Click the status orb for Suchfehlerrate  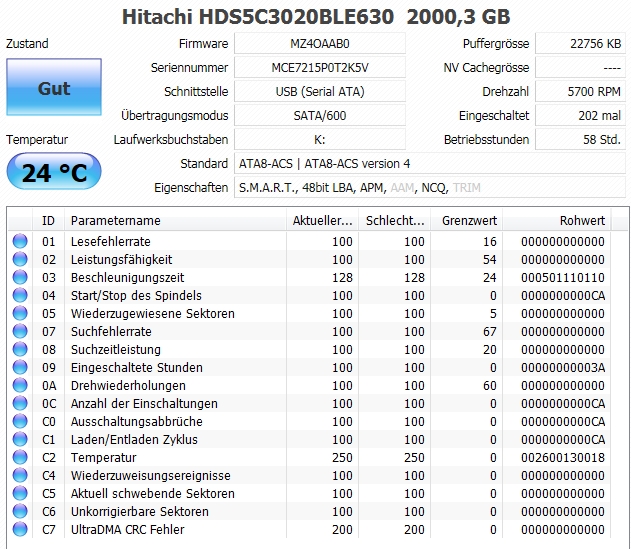tap(20, 331)
